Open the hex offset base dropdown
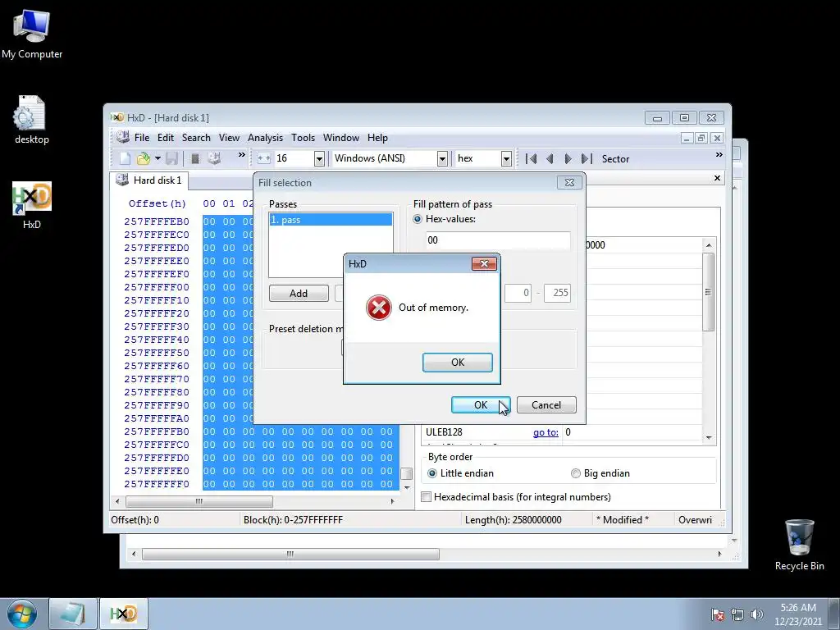840x630 pixels. point(505,158)
